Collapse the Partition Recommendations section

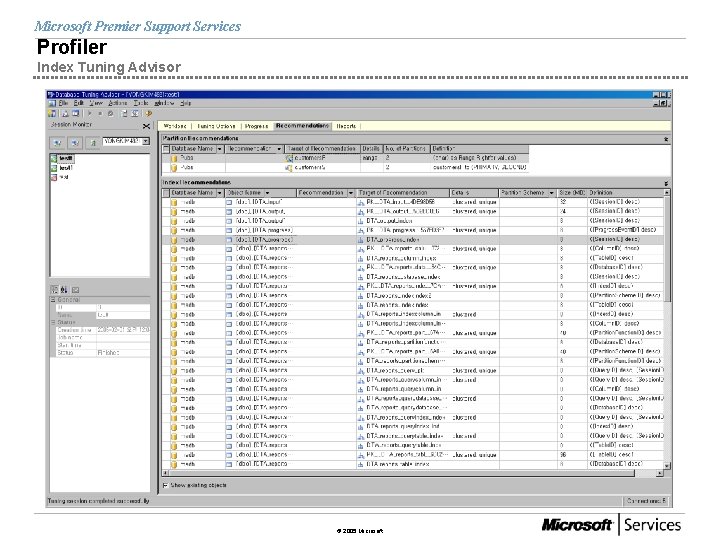tap(666, 139)
